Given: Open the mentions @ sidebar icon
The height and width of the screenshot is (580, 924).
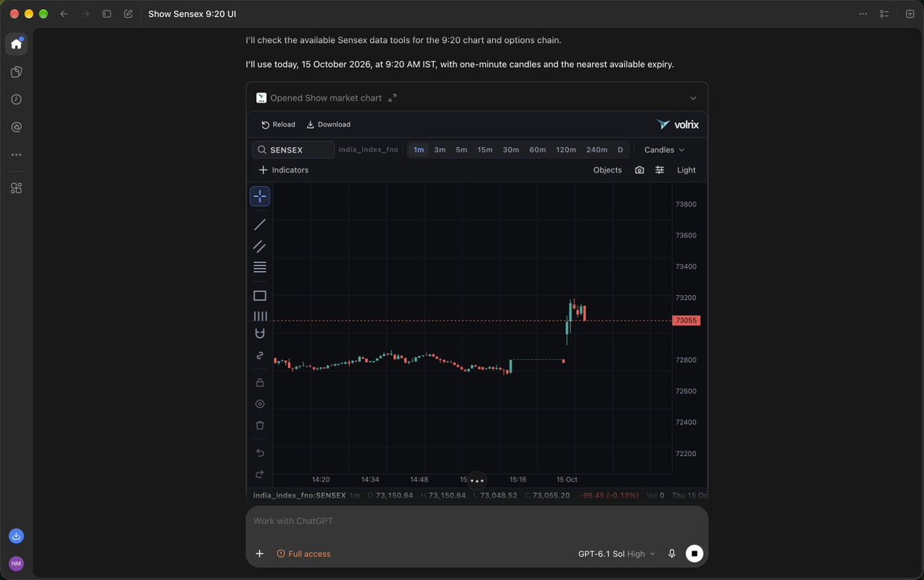Looking at the screenshot, I should coord(16,127).
